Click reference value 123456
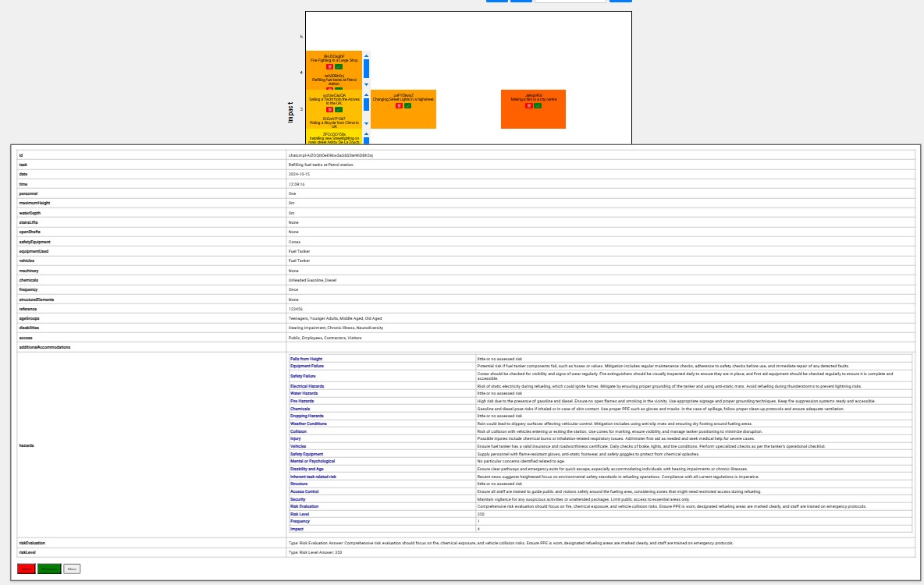The height and width of the screenshot is (585, 924). (x=295, y=309)
